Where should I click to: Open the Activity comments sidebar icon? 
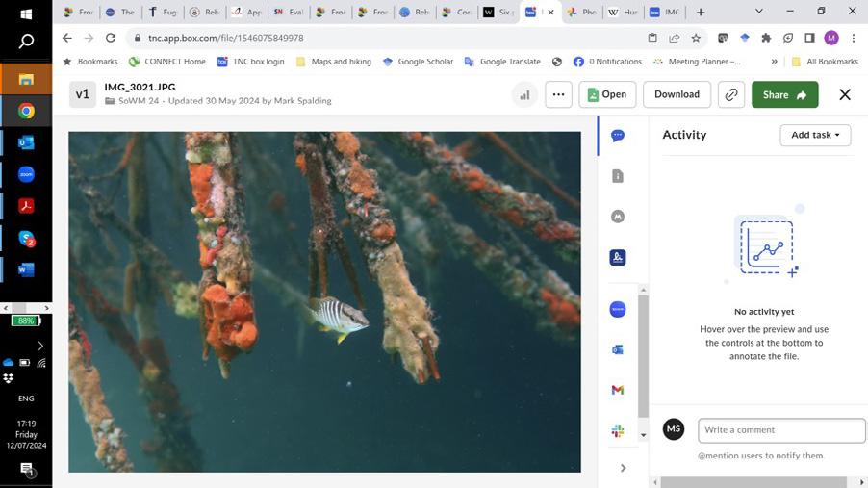click(x=618, y=136)
